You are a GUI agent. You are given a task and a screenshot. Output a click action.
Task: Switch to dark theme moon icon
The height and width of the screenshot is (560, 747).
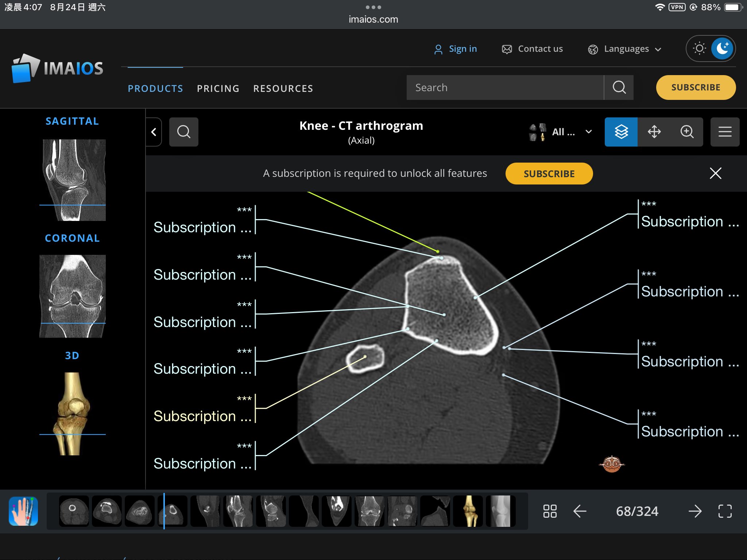[x=722, y=48]
